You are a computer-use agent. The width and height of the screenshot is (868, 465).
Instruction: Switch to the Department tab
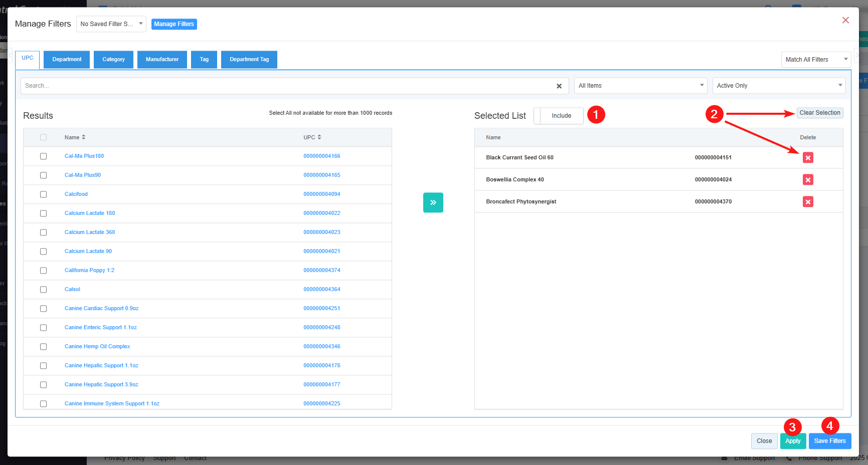point(67,60)
